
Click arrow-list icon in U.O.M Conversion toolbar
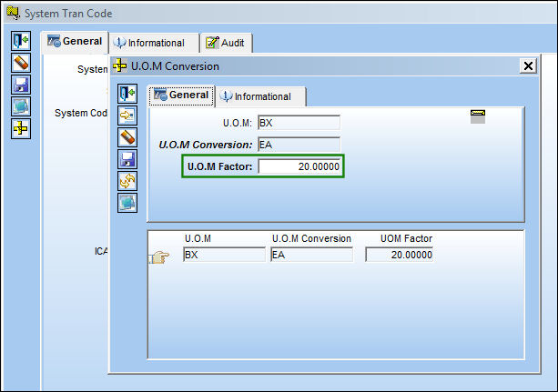pos(127,116)
